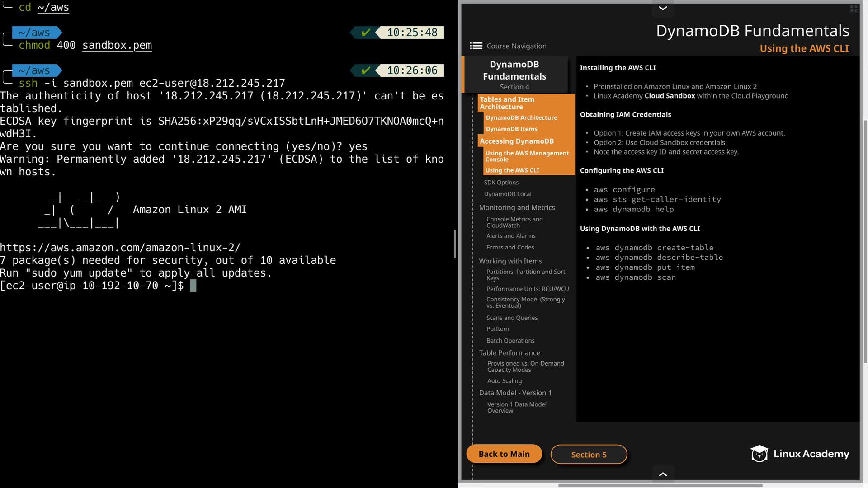The image size is (868, 488).
Task: Click the bottom up-chevron expander
Action: tap(663, 474)
